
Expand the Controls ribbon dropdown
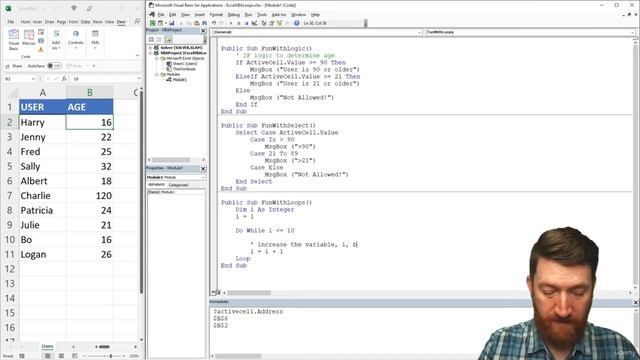76,40
